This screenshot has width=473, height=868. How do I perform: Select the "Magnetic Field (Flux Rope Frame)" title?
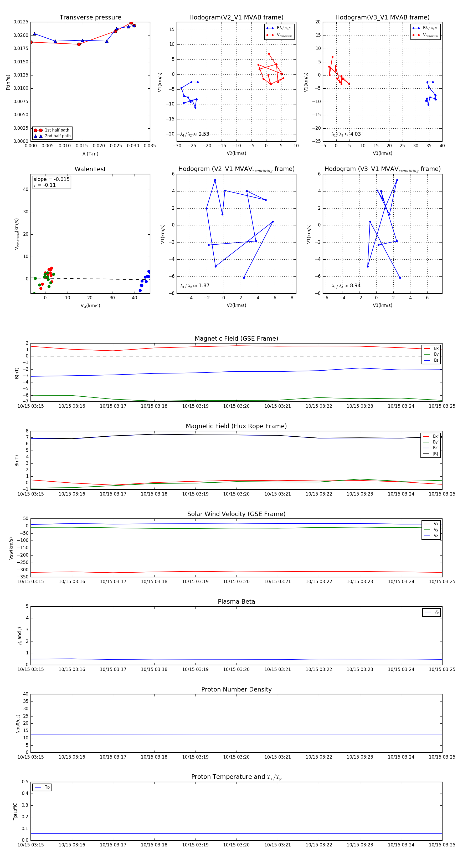pos(236,426)
